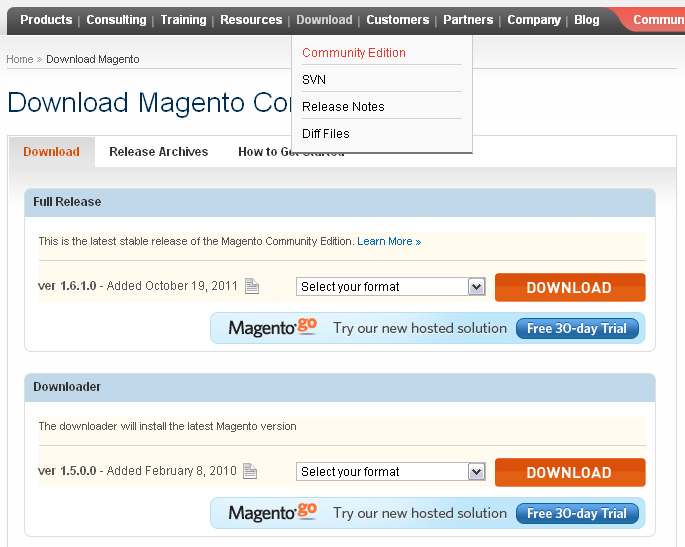Screen dimensions: 685x547
Task: Click the Magento Go logo in Downloader banner
Action: (x=273, y=512)
